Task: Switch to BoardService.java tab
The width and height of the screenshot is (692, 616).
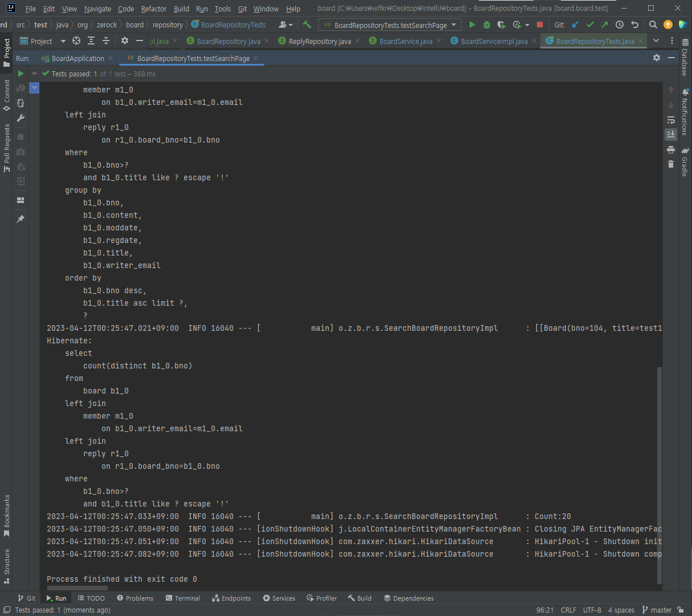Action: (x=406, y=42)
